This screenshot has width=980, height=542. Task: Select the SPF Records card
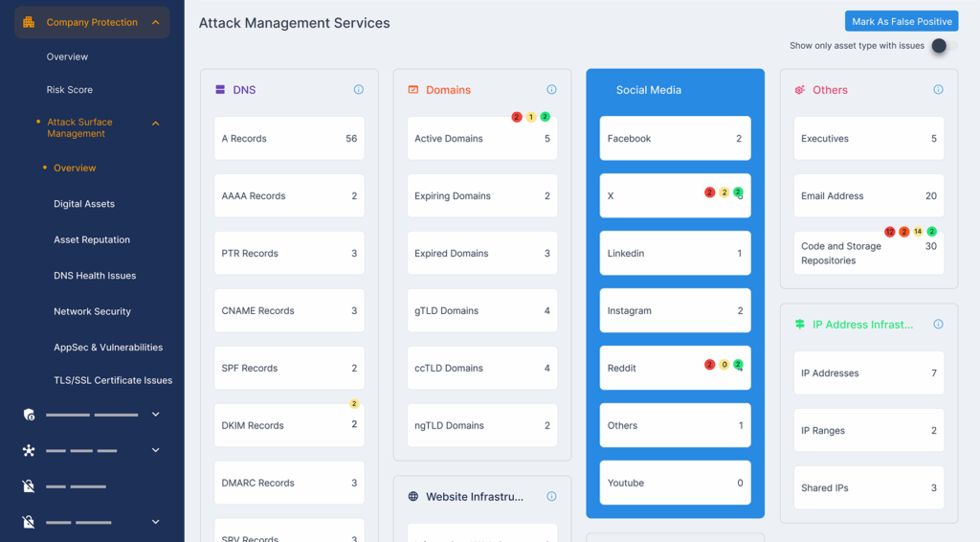coord(289,369)
